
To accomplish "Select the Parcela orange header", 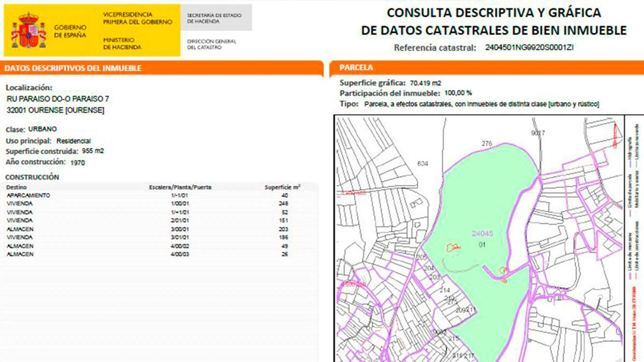I will click(x=356, y=68).
